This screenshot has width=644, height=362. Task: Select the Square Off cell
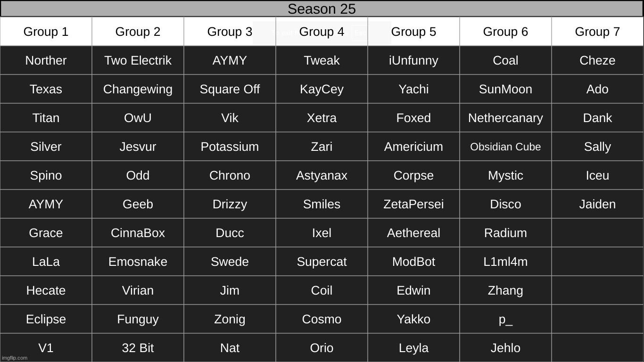pyautogui.click(x=230, y=89)
